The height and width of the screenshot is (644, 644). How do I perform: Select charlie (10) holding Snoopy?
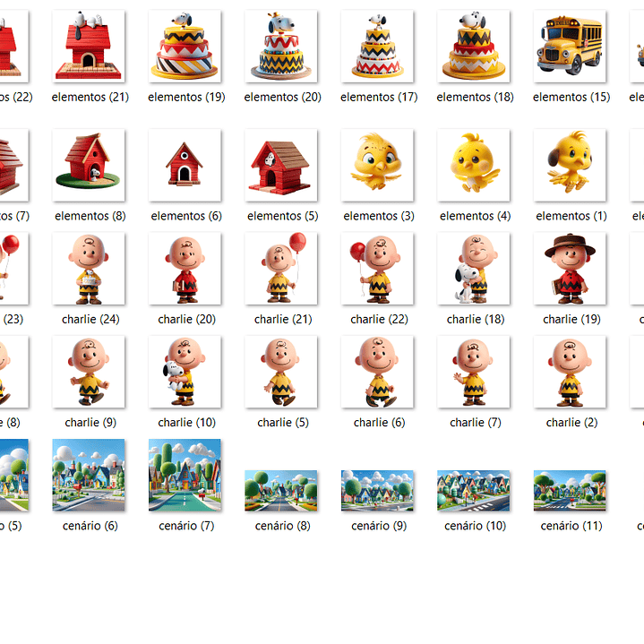185,372
